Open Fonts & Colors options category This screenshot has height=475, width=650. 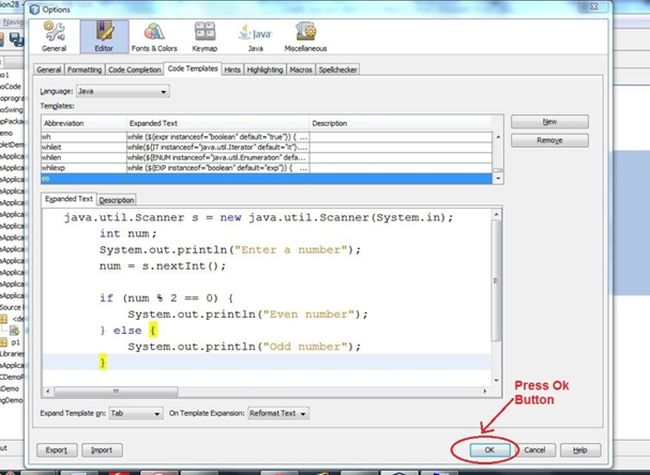154,36
